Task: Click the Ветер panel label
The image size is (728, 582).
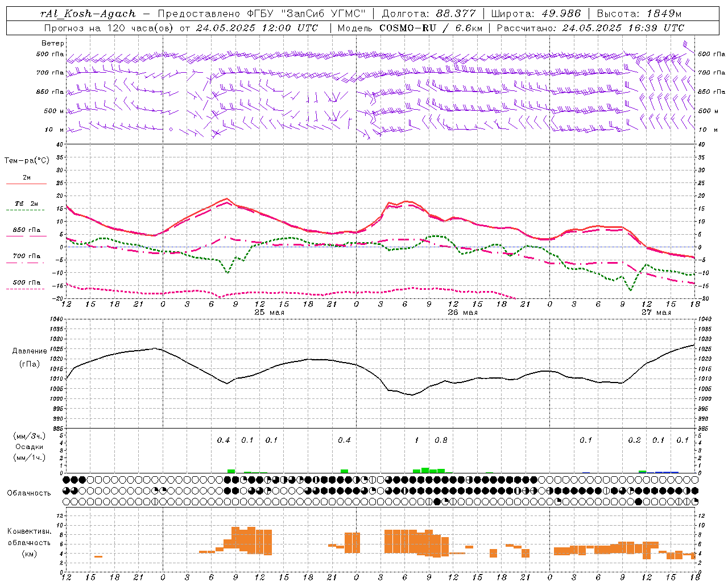Action: (53, 43)
